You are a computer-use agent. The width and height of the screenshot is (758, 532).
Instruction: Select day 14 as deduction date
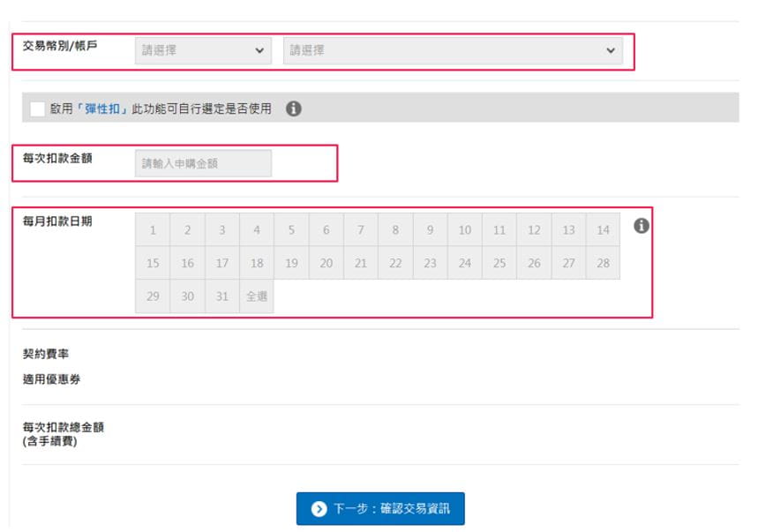603,230
